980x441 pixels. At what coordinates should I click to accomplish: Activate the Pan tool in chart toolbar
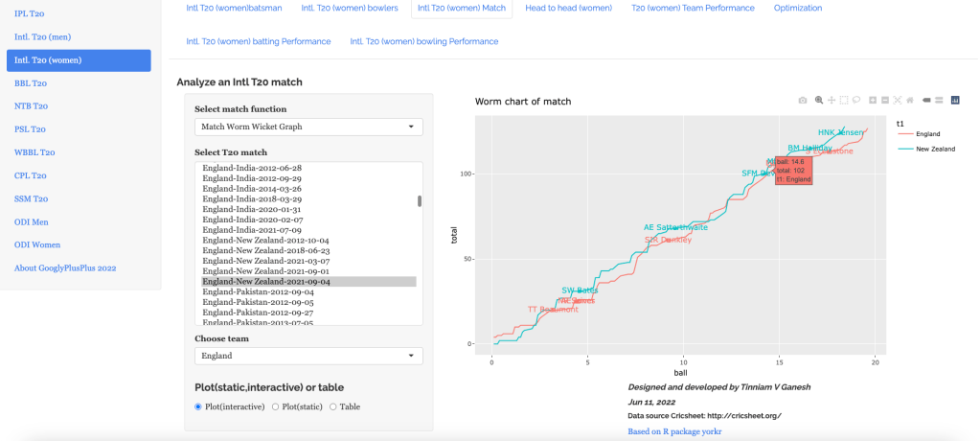[832, 101]
